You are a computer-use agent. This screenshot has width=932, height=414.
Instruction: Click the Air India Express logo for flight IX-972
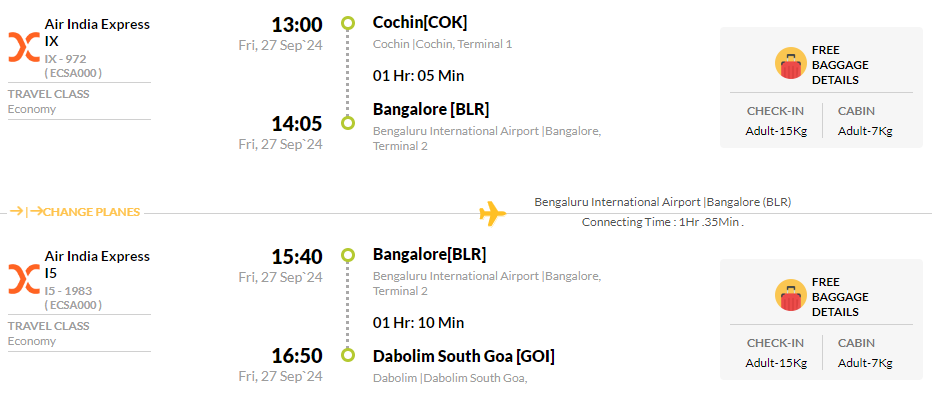click(24, 48)
